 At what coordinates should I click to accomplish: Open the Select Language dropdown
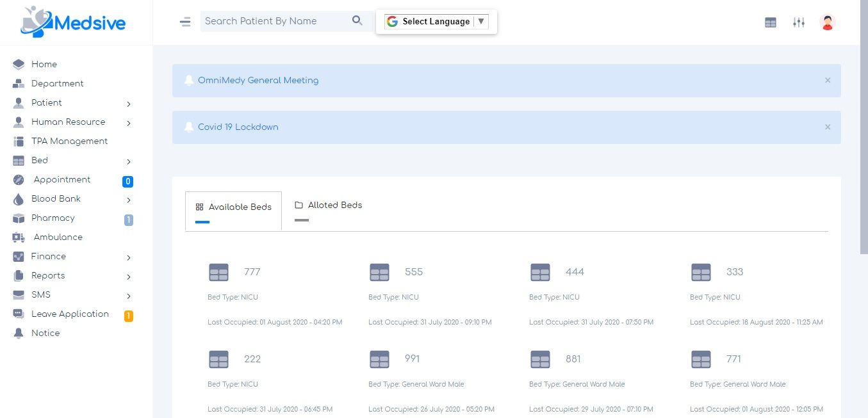pos(436,22)
